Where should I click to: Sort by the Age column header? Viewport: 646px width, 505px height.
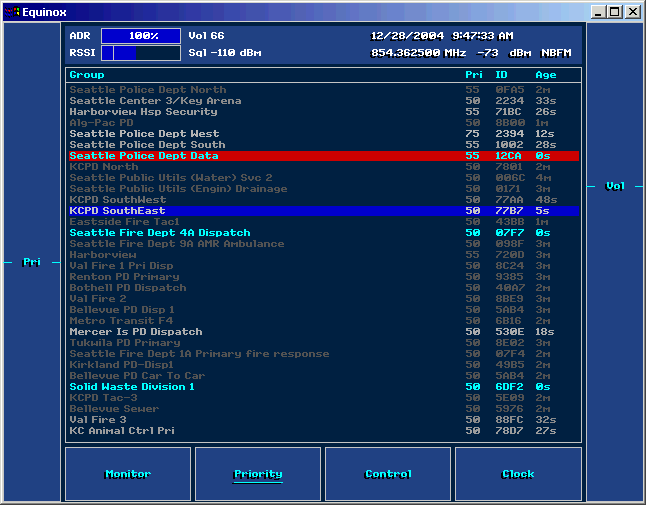pos(545,75)
